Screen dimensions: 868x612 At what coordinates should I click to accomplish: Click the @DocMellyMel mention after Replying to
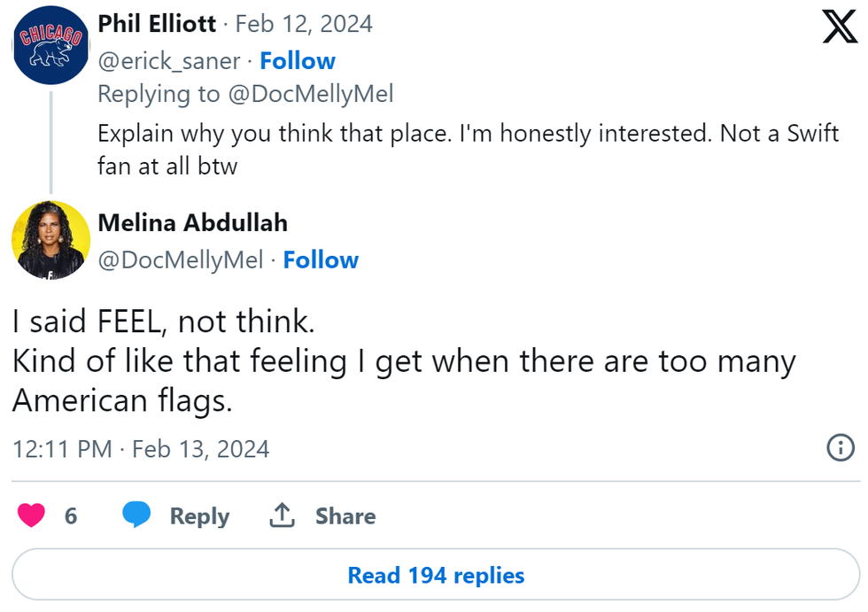(x=311, y=94)
